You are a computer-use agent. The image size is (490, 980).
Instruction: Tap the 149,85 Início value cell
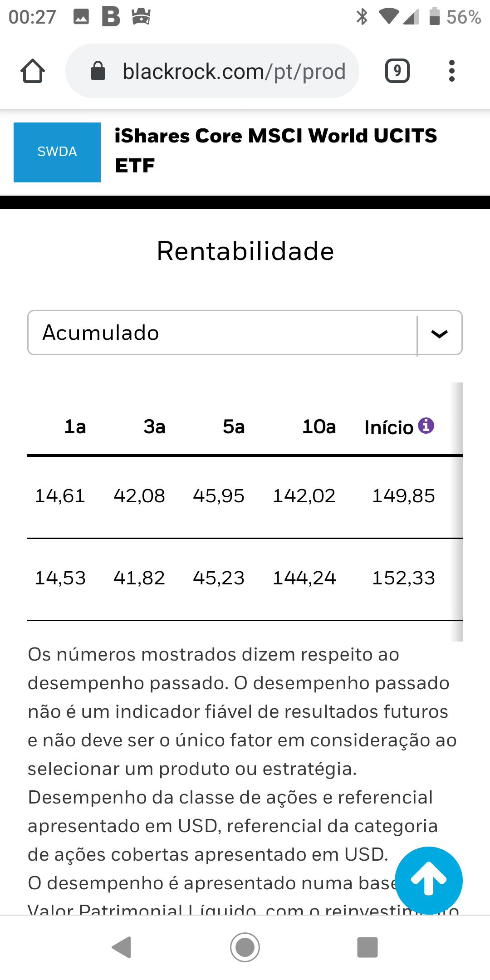click(x=403, y=496)
